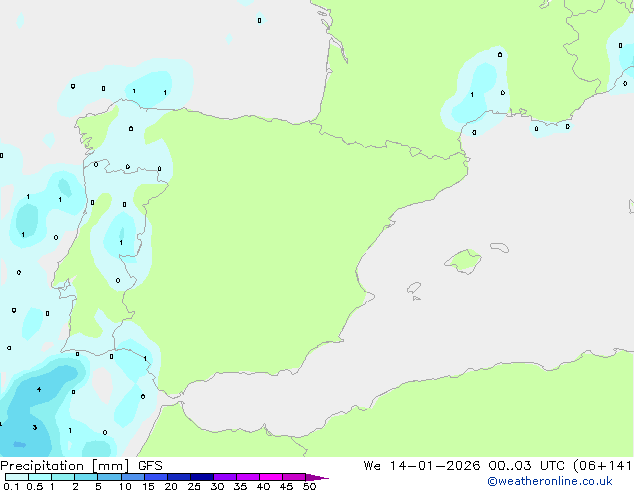Click the green Mallorca island on the map
The width and height of the screenshot is (634, 490).
pyautogui.click(x=464, y=261)
